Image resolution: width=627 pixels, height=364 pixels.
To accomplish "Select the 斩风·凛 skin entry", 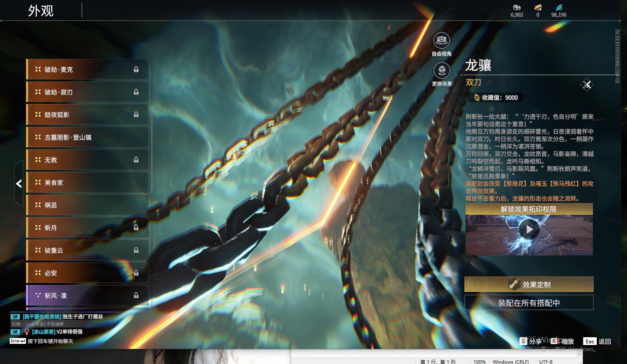I will [87, 295].
